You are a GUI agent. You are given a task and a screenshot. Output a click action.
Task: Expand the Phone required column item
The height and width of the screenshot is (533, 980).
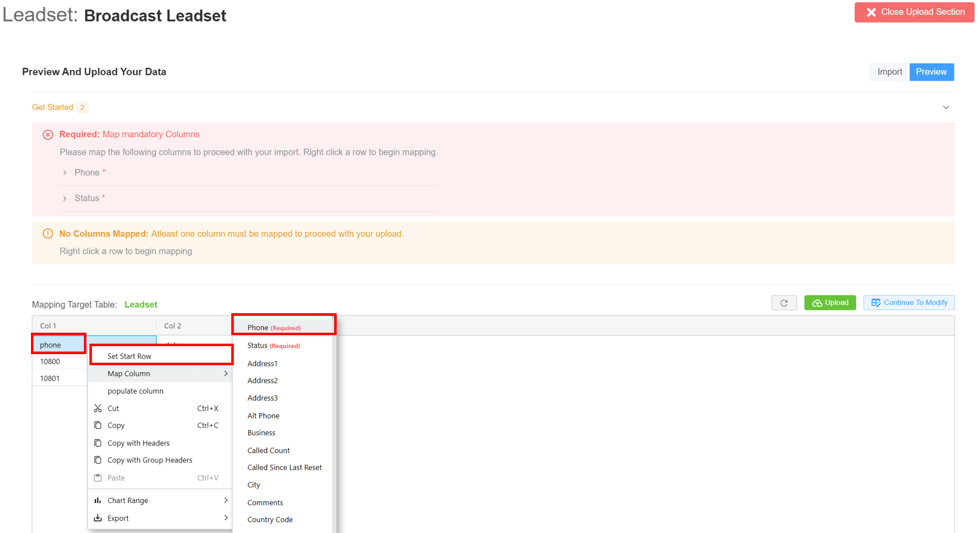[x=65, y=172]
